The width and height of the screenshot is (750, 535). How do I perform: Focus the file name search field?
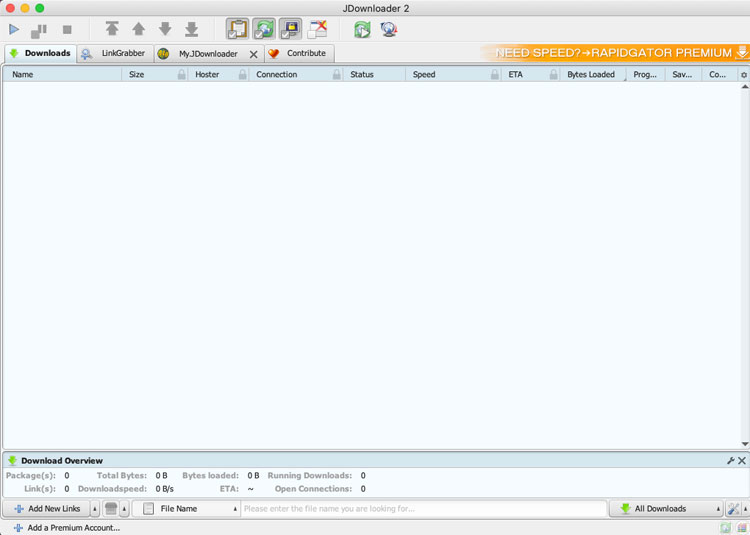click(x=423, y=509)
